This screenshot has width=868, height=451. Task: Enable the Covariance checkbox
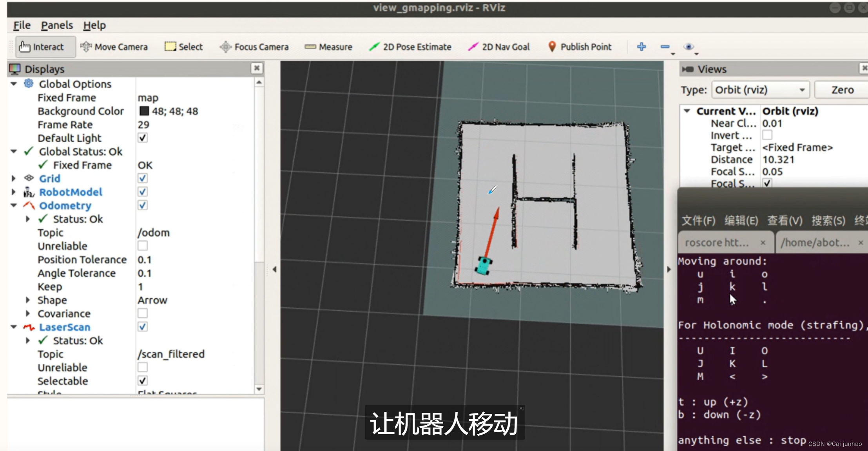(x=143, y=313)
